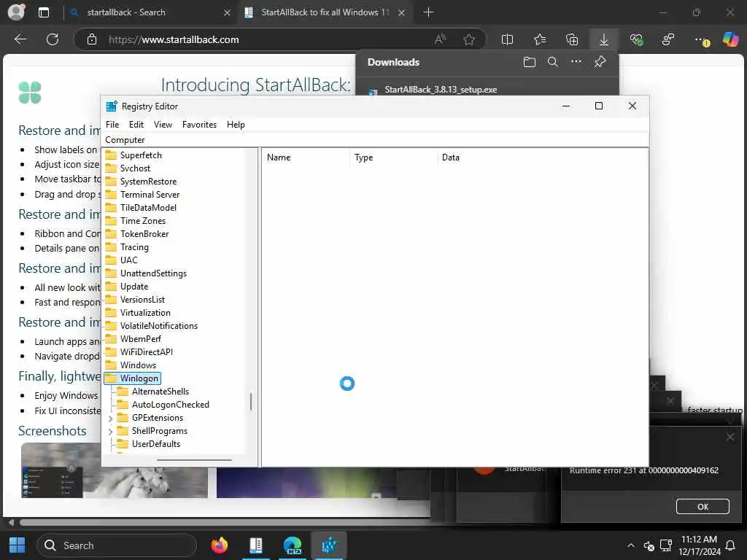
Task: Select the WiFiDirectAPI key
Action: tap(146, 352)
